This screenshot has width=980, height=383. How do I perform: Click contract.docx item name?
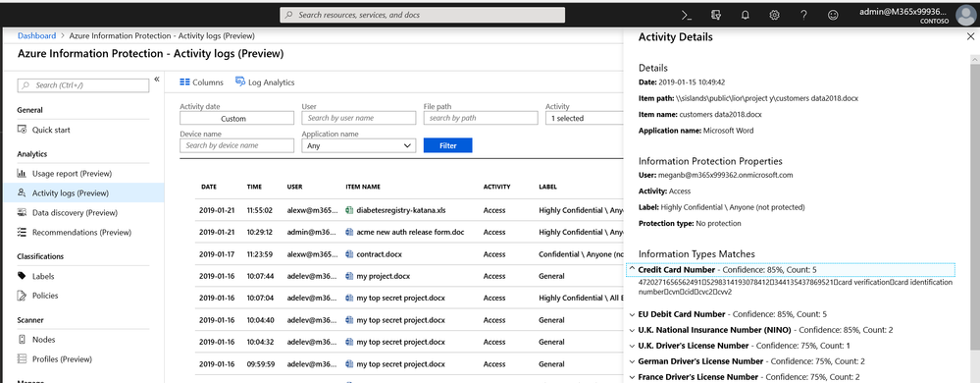point(379,254)
